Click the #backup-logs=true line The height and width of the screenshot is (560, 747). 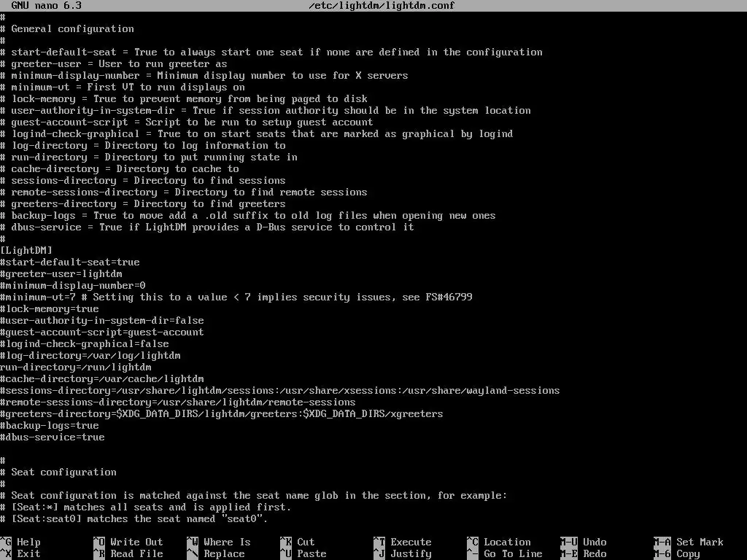(x=50, y=426)
